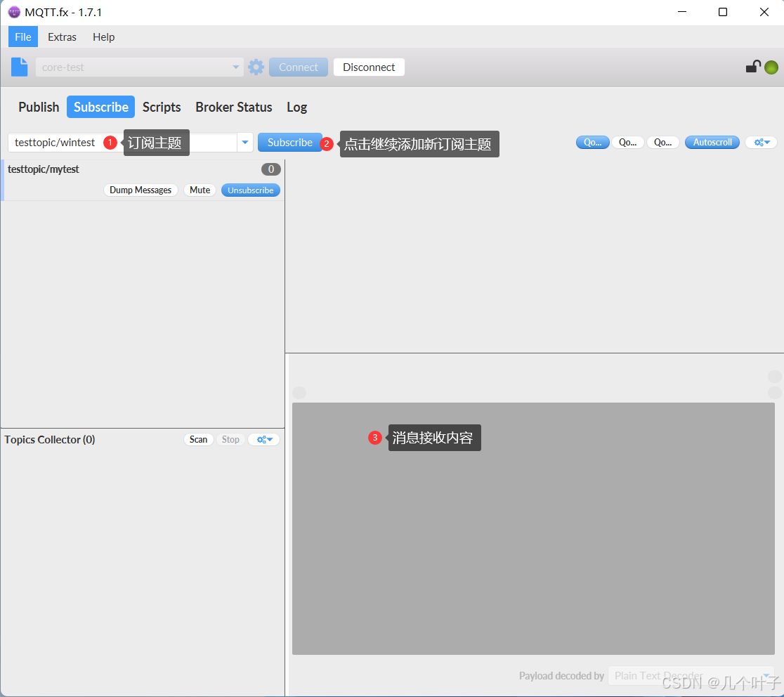Mute the testtopic/mytest subscription
The height and width of the screenshot is (697, 784).
200,190
